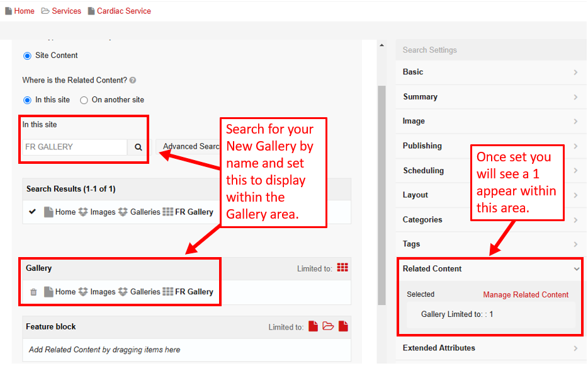Open the Image settings section
588x368 pixels.
click(491, 121)
